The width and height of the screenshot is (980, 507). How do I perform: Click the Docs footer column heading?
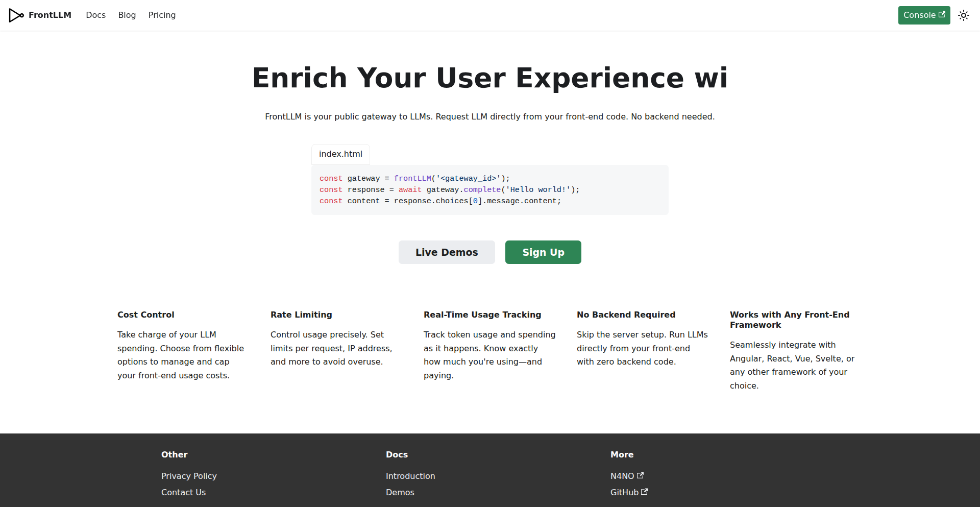coord(397,454)
